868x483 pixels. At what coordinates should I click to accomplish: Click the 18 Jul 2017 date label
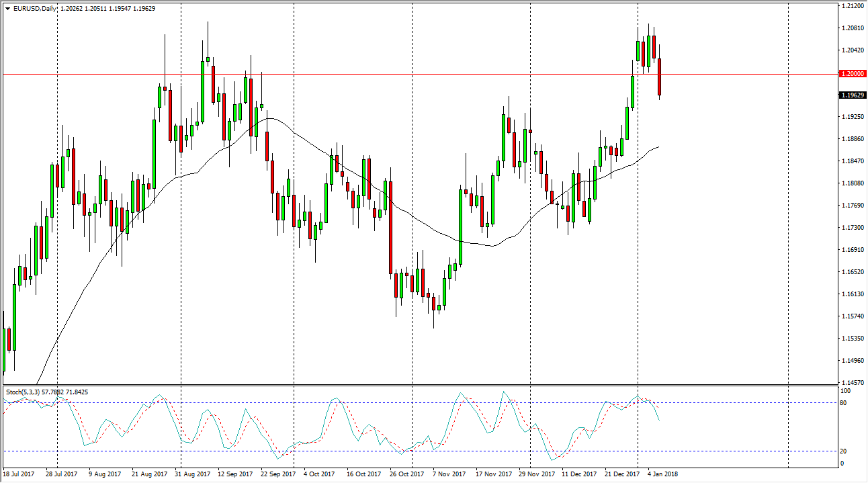[x=20, y=474]
